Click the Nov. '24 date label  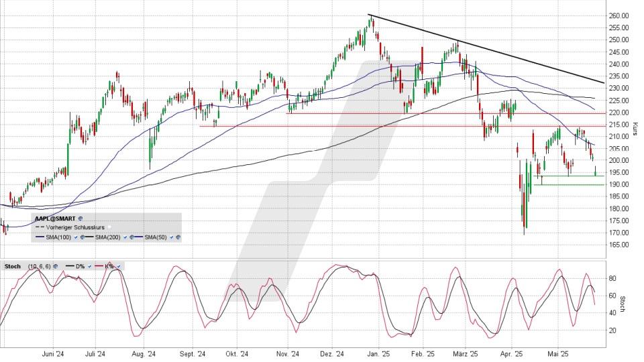click(x=288, y=354)
